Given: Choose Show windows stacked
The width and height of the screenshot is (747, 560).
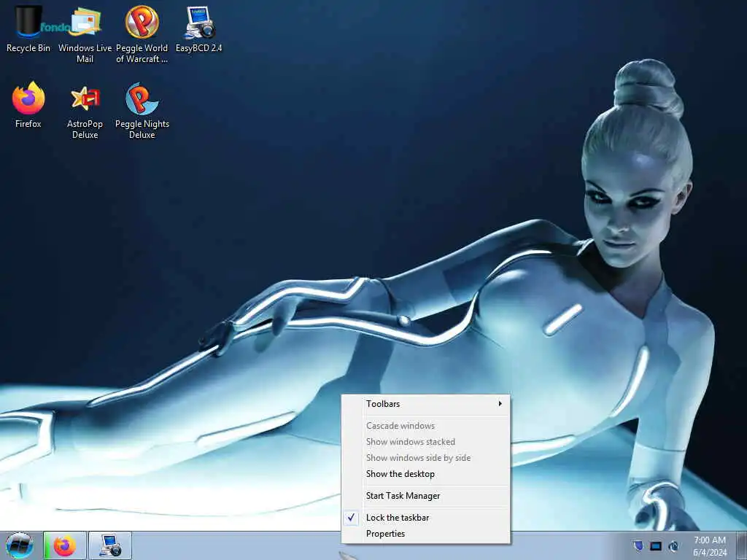Looking at the screenshot, I should click(426, 442).
